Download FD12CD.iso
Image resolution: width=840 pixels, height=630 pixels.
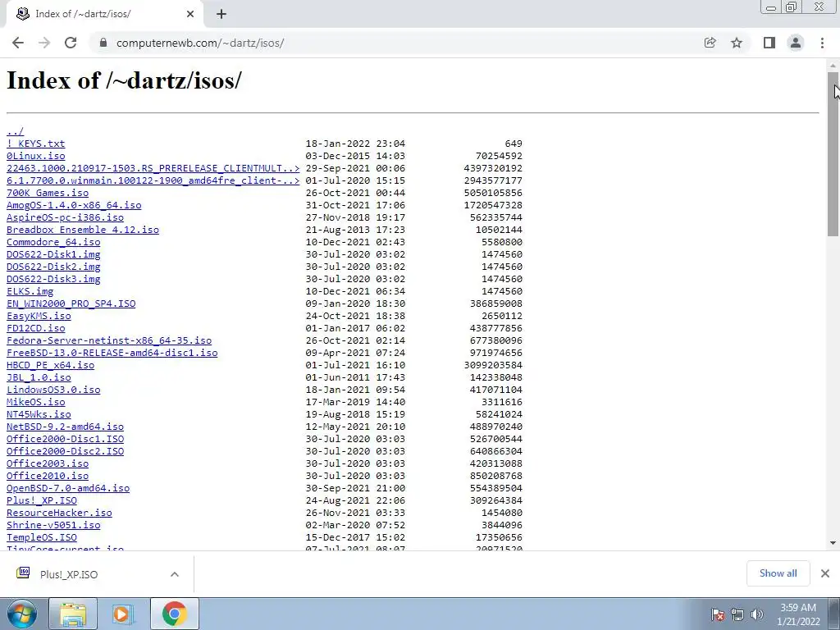pyautogui.click(x=36, y=328)
